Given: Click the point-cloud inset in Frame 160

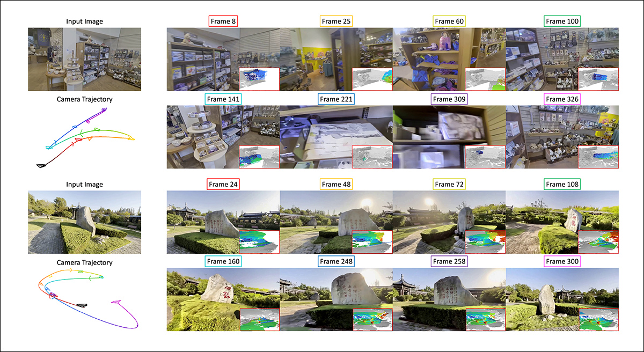Looking at the screenshot, I should click(259, 320).
